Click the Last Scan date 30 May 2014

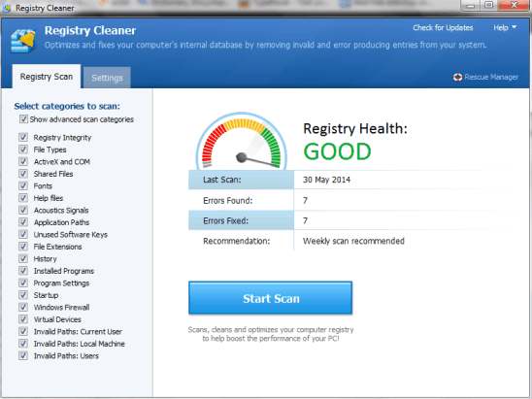326,180
